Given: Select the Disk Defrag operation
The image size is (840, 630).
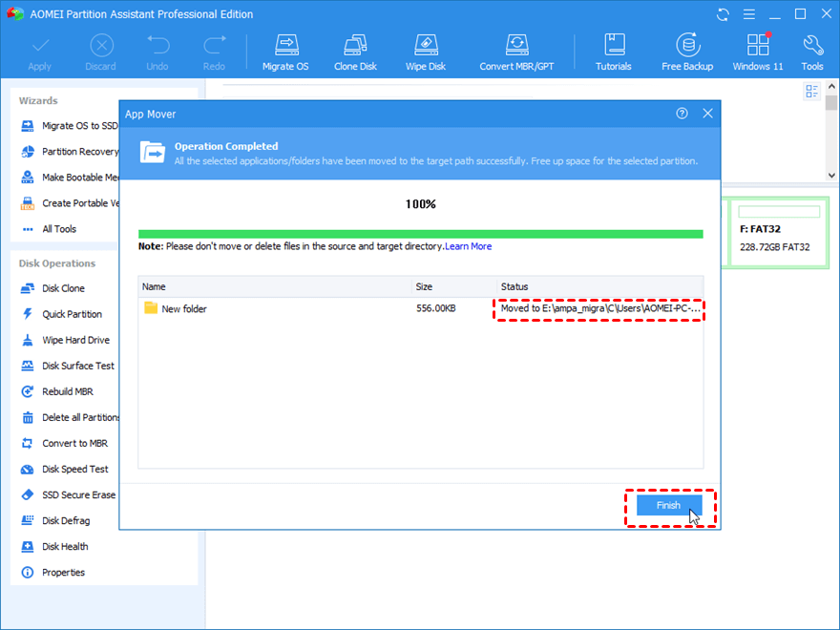Looking at the screenshot, I should [55, 521].
